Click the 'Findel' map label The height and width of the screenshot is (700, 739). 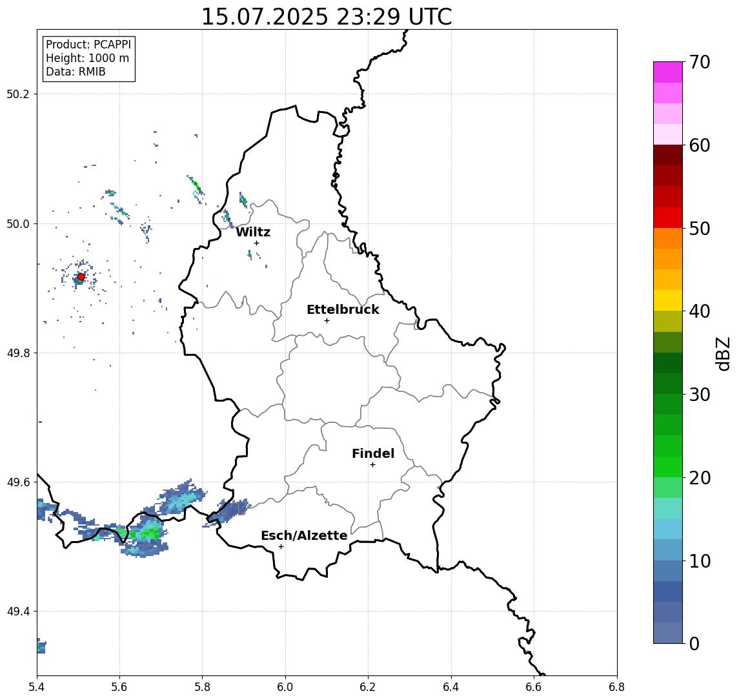tap(373, 453)
